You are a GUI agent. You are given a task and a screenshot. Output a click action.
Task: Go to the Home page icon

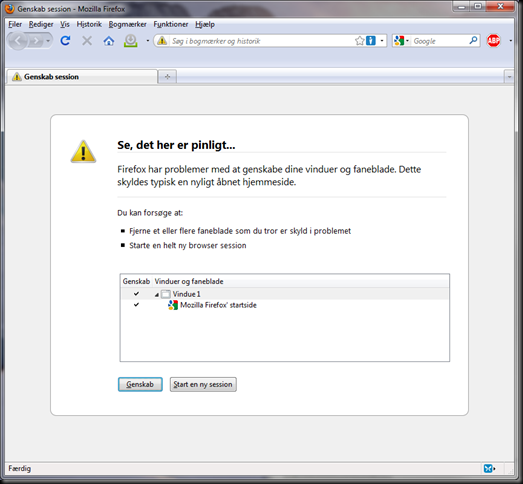click(109, 41)
